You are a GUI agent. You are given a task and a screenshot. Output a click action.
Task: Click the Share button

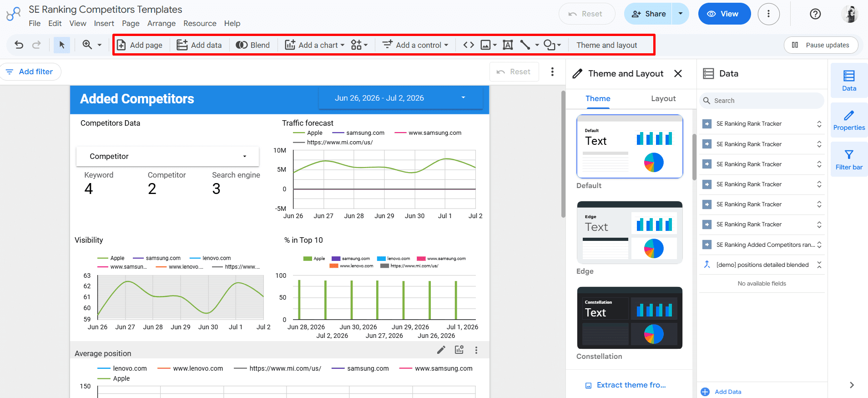click(648, 14)
